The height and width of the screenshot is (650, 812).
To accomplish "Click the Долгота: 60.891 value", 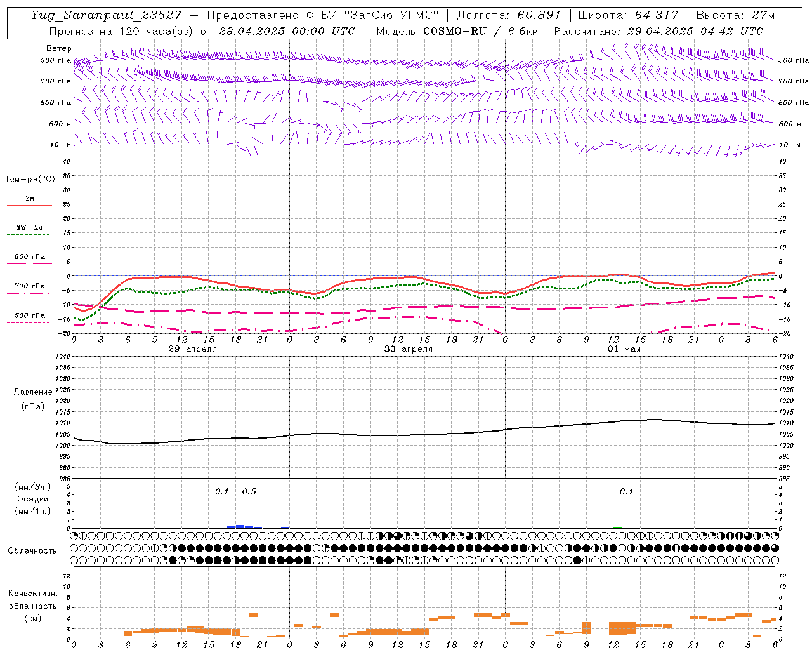I will pos(509,15).
